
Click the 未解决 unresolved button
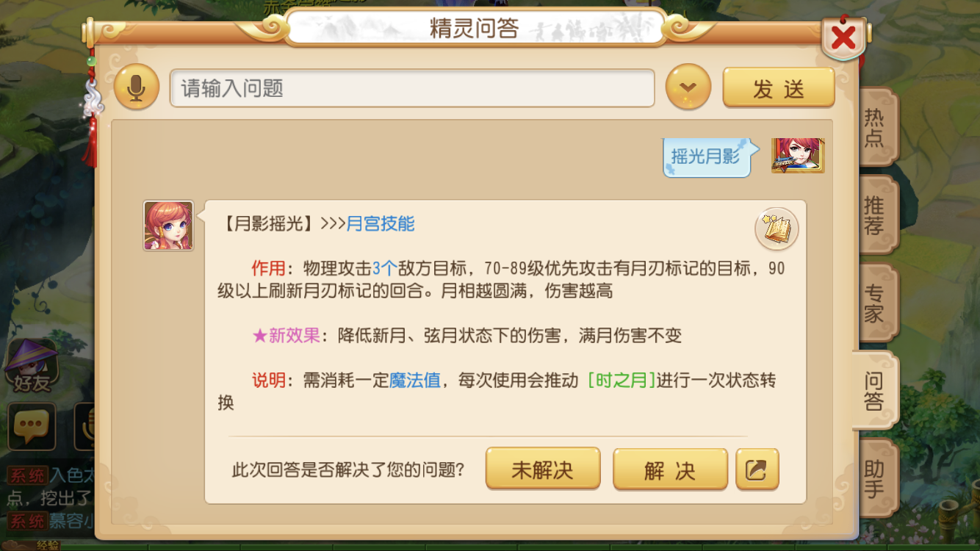click(x=543, y=469)
